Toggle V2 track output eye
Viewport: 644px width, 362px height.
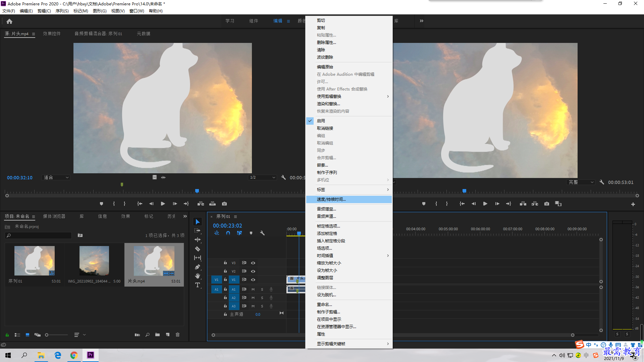[x=253, y=271]
